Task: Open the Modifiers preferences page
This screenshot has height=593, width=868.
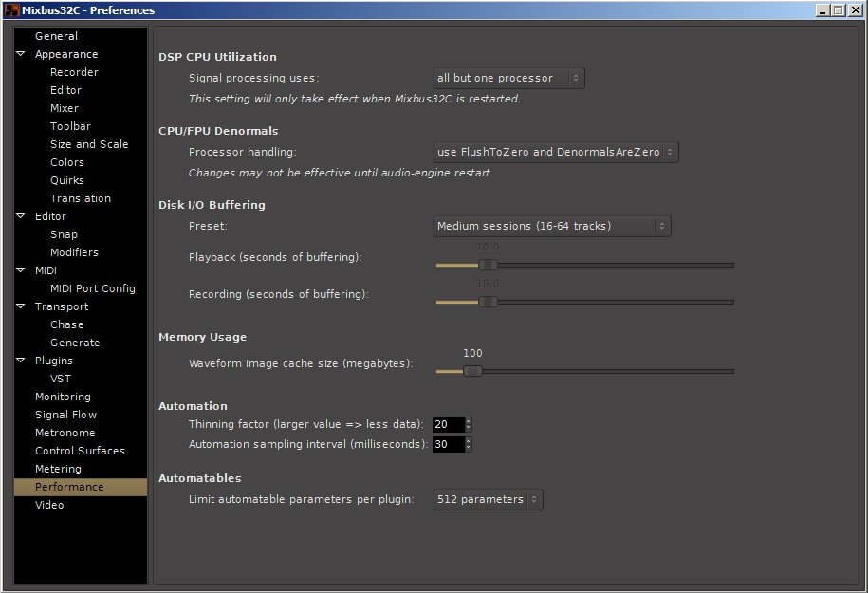Action: point(74,252)
